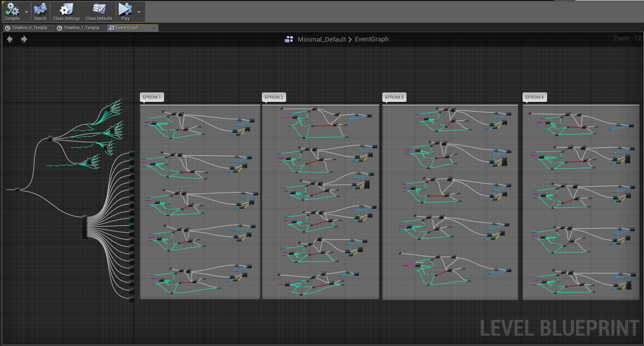This screenshot has height=346, width=644.
Task: Select the EPROM 4 comment label
Action: pyautogui.click(x=534, y=97)
